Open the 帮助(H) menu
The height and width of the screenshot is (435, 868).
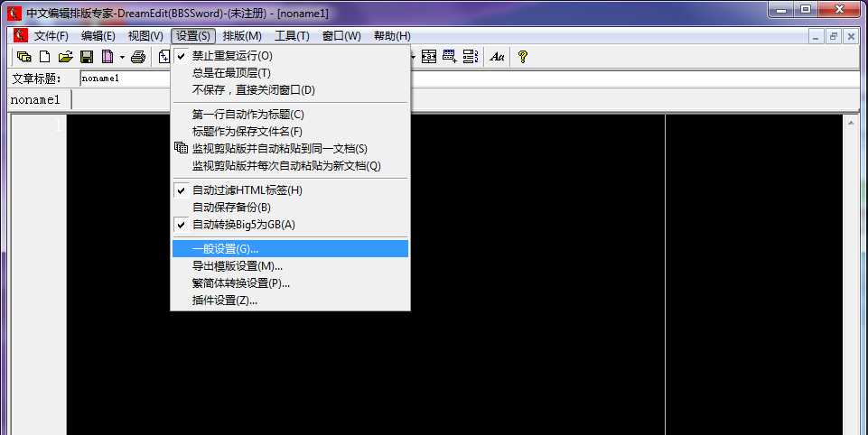tap(392, 36)
